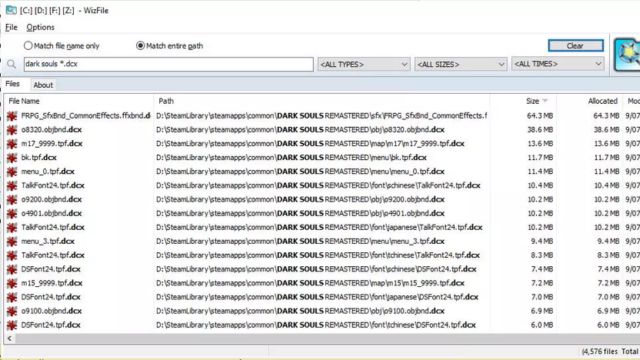Click file icon of o9200.objbnd.dcx row
The height and width of the screenshot is (360, 640).
click(x=12, y=200)
